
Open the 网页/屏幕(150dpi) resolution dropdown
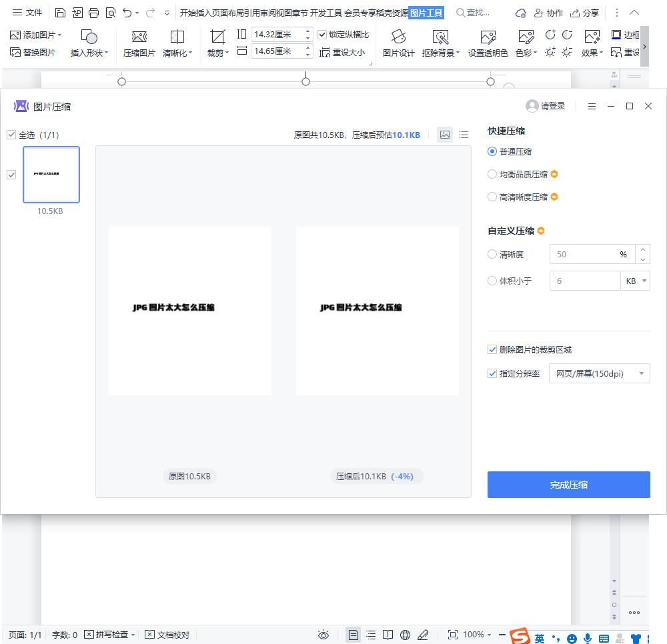click(598, 373)
